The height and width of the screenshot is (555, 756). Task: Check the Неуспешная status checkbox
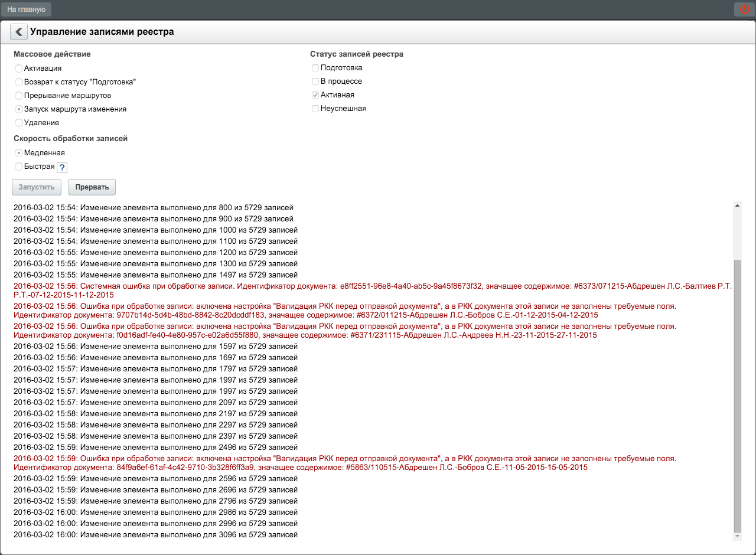pos(315,109)
